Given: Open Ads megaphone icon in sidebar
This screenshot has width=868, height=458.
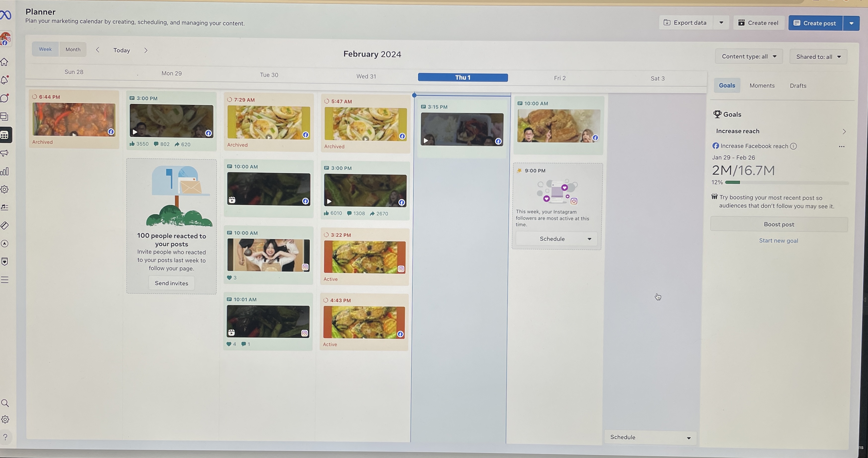Looking at the screenshot, I should tap(5, 153).
